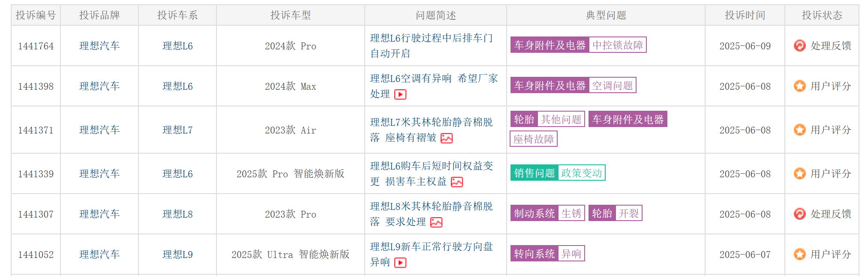Click the 典型问题 column header

tap(606, 15)
